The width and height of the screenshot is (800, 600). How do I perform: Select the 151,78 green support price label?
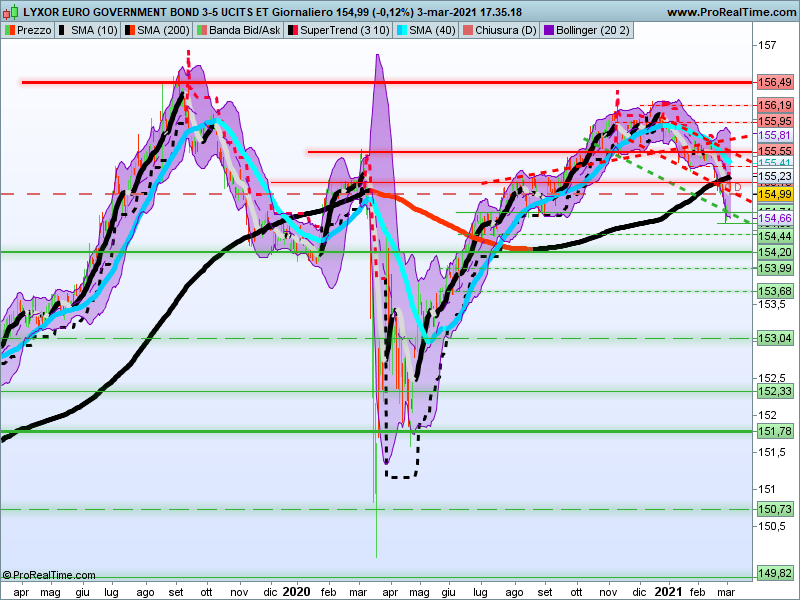point(775,431)
